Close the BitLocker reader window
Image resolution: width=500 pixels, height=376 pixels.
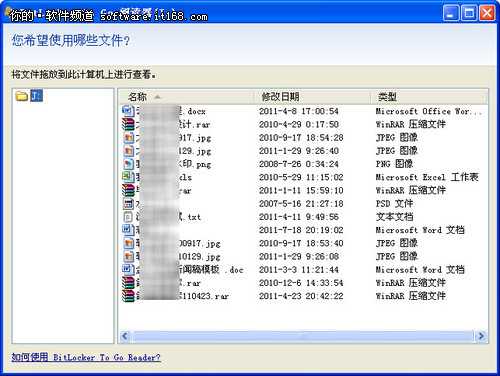tap(487, 13)
